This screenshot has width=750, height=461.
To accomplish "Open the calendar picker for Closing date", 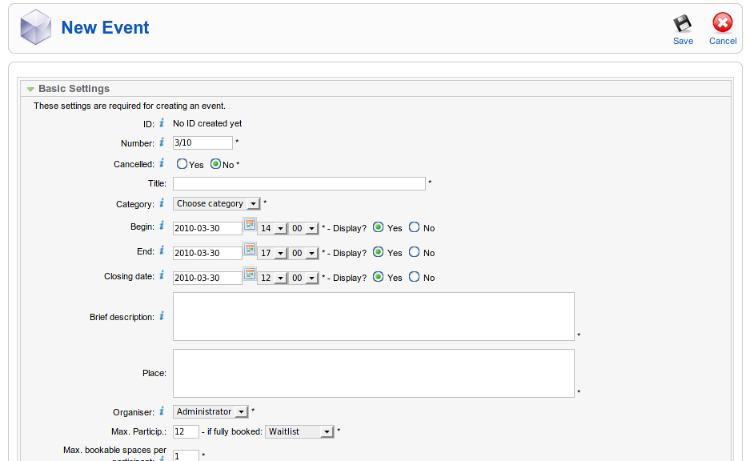I will click(250, 274).
